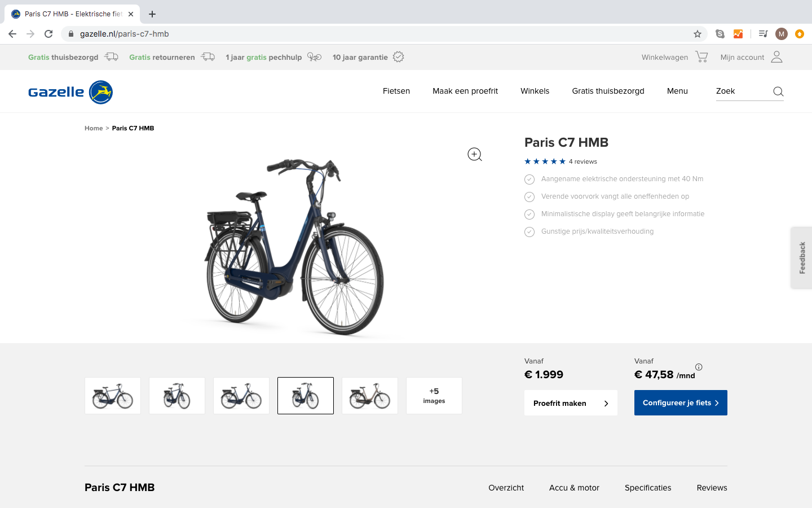
Task: Click the Proefrit maken button
Action: click(x=571, y=403)
